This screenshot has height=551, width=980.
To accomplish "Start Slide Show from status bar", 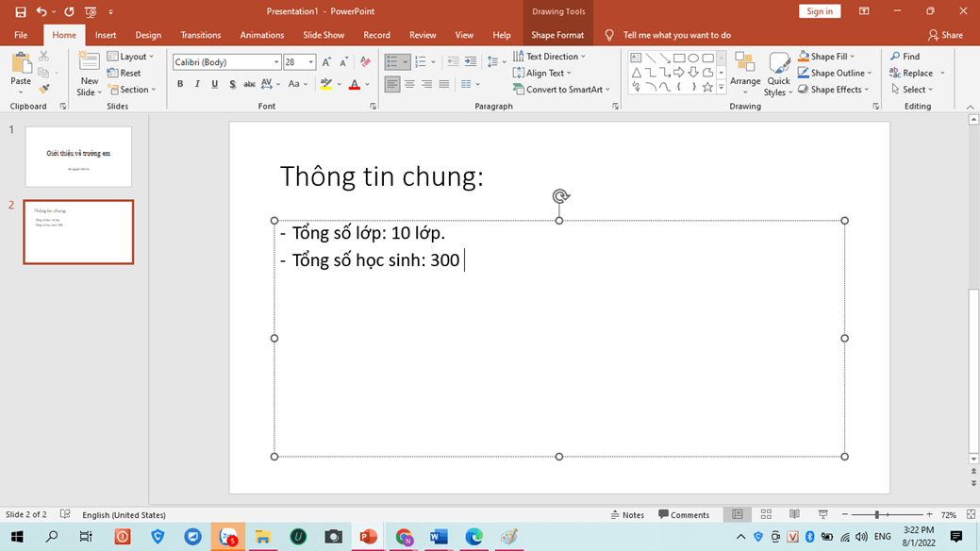I will click(x=822, y=514).
